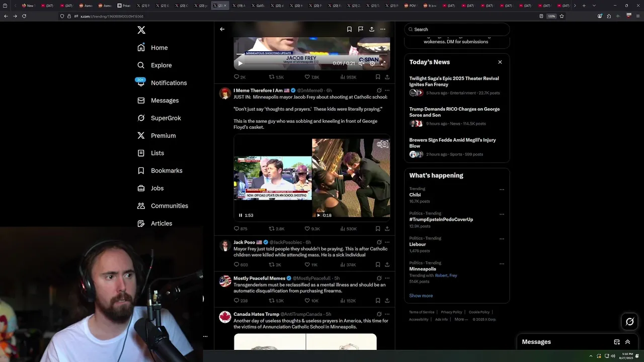Open the X logo home icon
Viewport: 644px width, 362px height.
click(141, 30)
